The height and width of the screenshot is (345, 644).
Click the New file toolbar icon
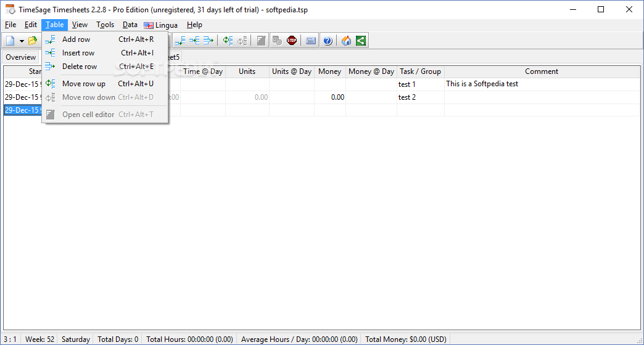(x=10, y=41)
